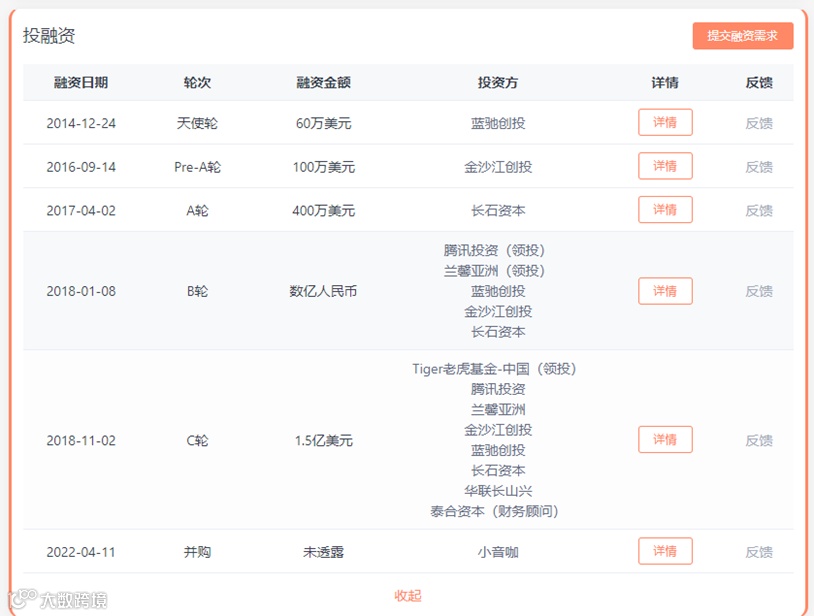Viewport: 814px width, 616px height.
Task: Select the date 2018-01-08
Action: coord(81,291)
